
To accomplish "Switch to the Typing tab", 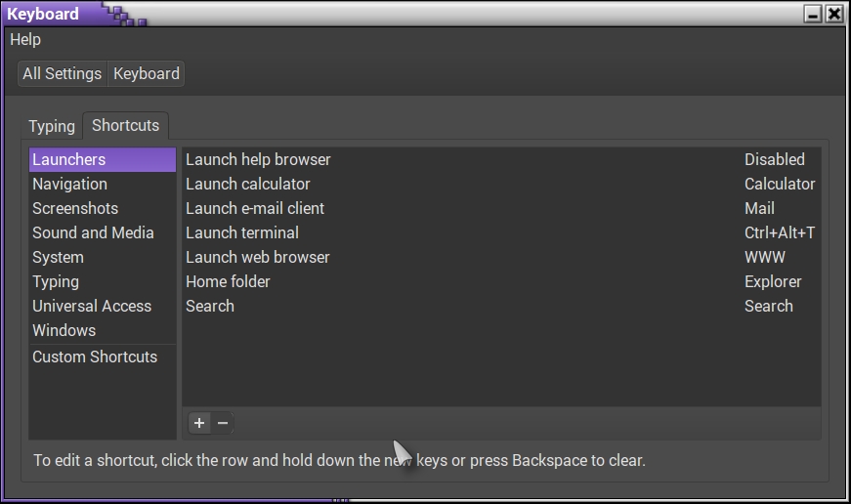I will [52, 126].
